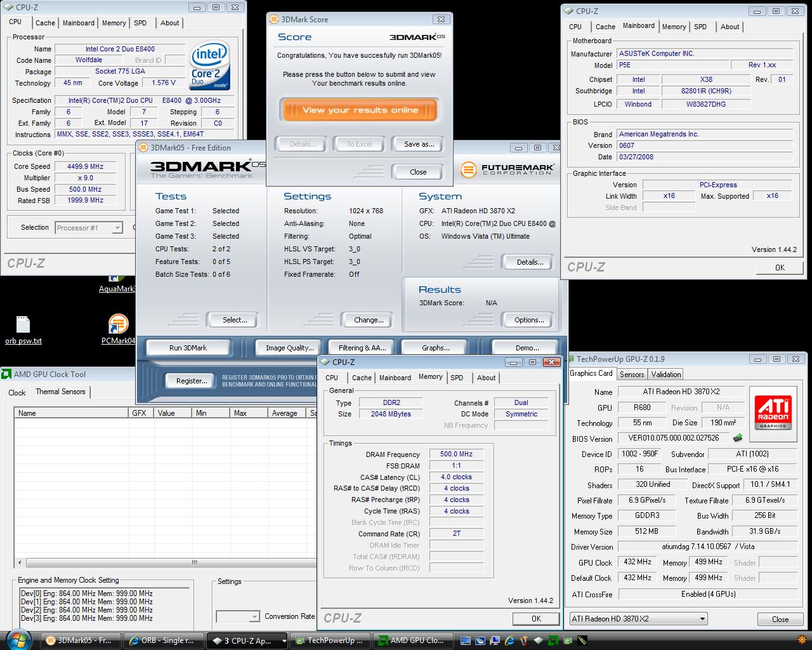The width and height of the screenshot is (812, 650).
Task: Click the Intel Core 2 Duo logo
Action: (209, 66)
